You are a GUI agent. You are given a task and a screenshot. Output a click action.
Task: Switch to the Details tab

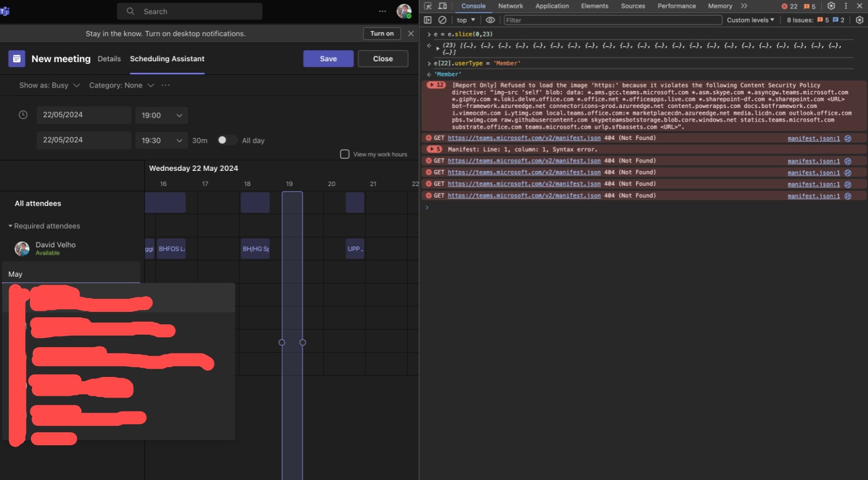[x=109, y=59]
